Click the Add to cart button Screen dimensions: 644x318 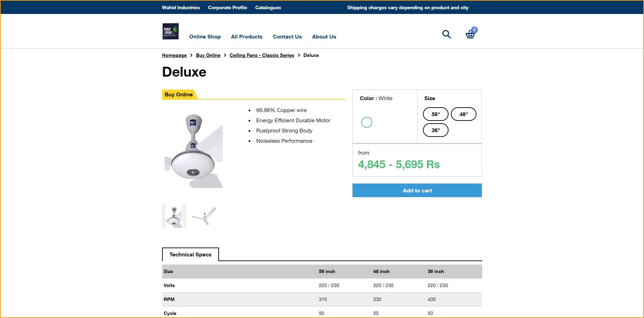[417, 190]
